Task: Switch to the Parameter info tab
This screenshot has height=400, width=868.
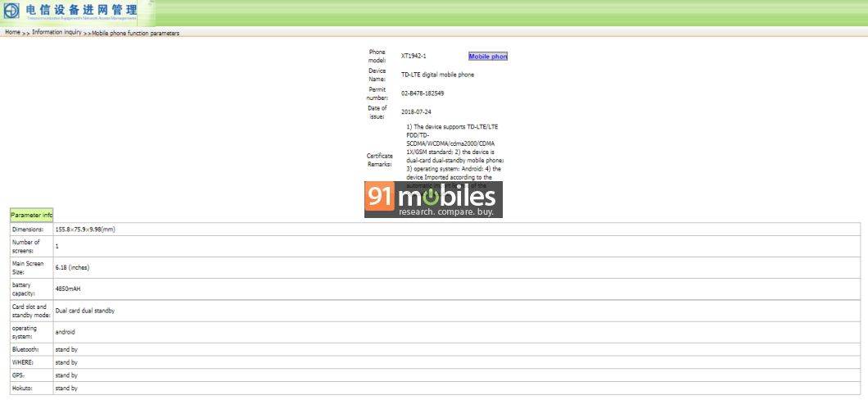Action: (x=31, y=216)
